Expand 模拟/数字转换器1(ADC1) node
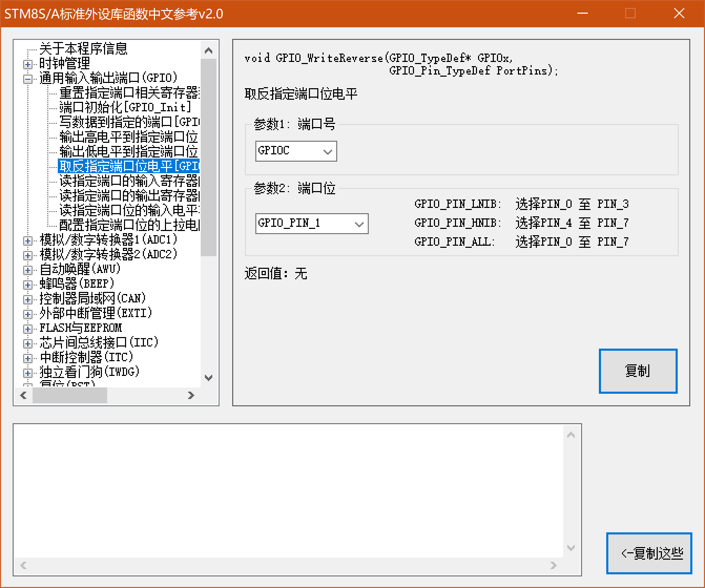Screen dimensions: 705x588 [27, 240]
